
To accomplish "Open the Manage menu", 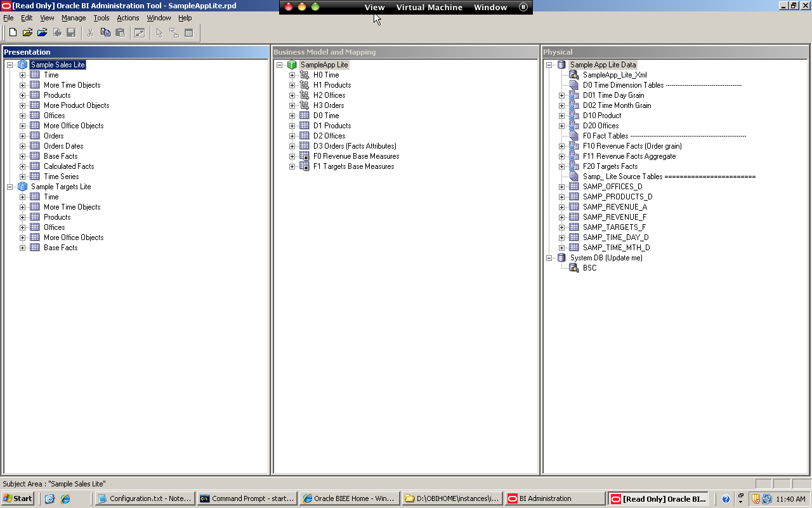I will (74, 18).
